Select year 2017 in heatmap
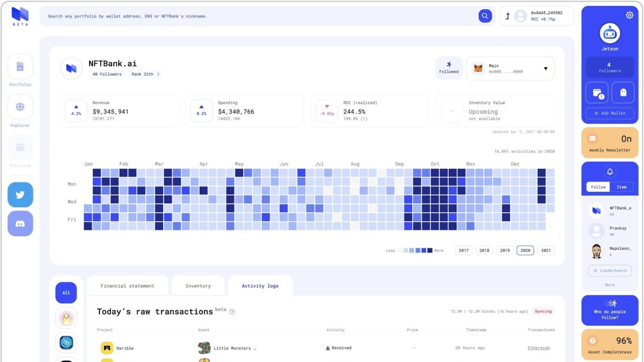This screenshot has height=362, width=644. click(463, 250)
